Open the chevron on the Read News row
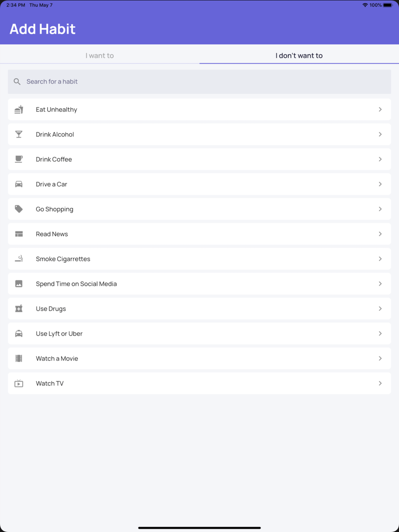Image resolution: width=399 pixels, height=532 pixels. click(x=380, y=234)
